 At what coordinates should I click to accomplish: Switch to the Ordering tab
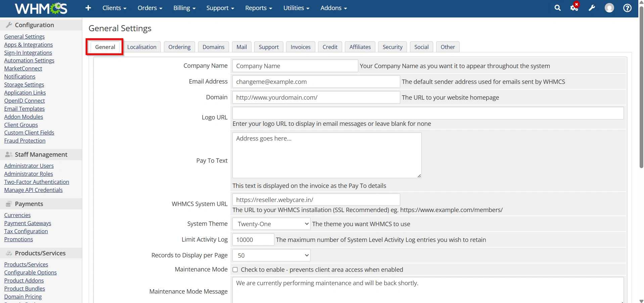pos(179,47)
